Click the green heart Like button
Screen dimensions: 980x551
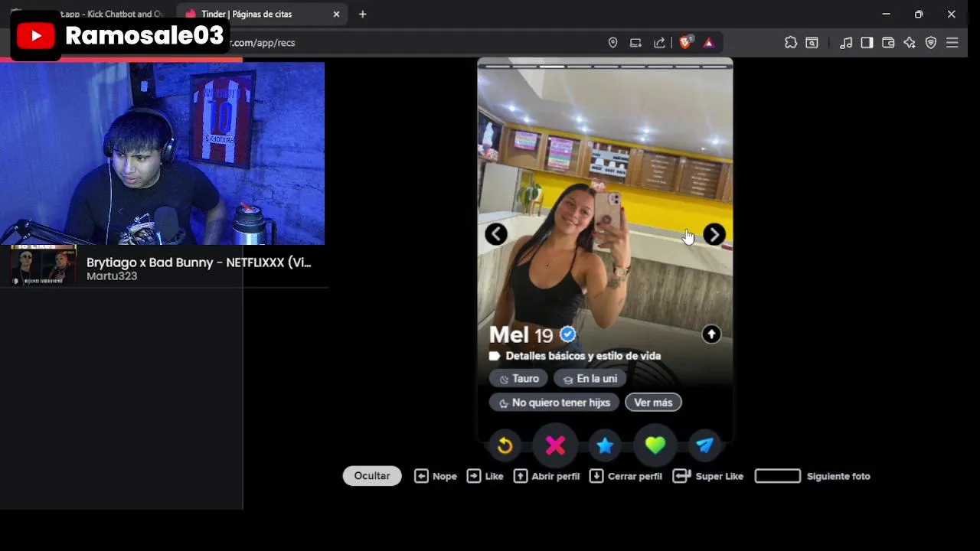(655, 445)
